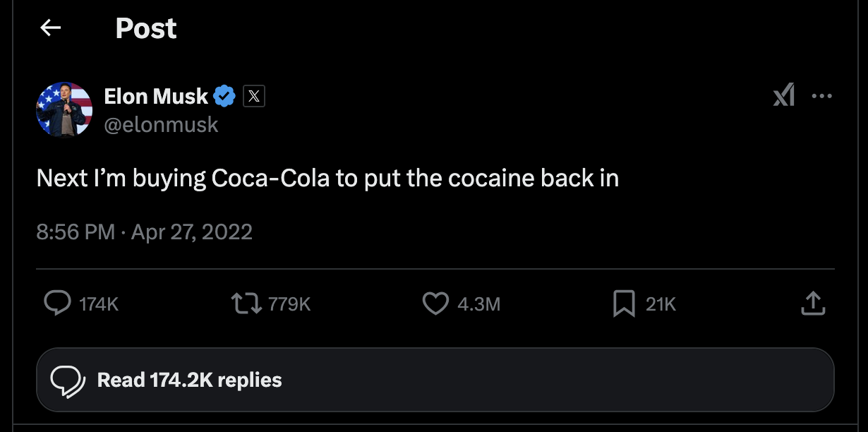The image size is (868, 432).
Task: Click the X affiliation badge beside name
Action: coord(254,96)
